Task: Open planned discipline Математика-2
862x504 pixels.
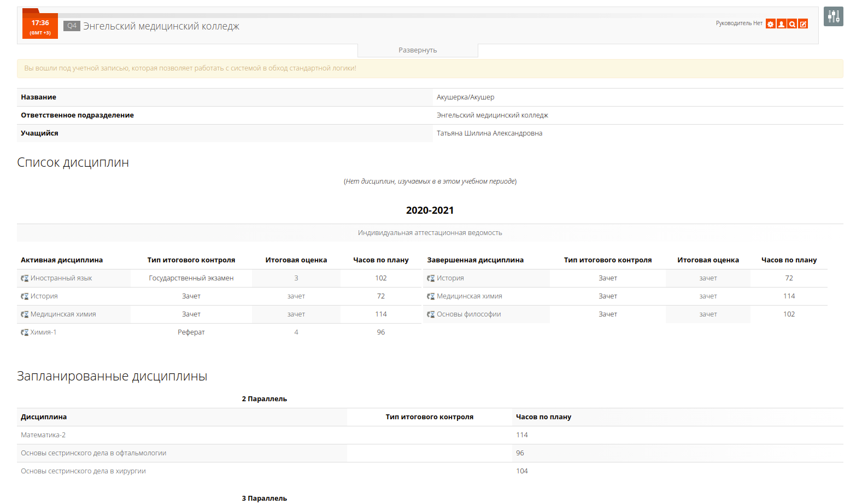Action: pos(43,435)
